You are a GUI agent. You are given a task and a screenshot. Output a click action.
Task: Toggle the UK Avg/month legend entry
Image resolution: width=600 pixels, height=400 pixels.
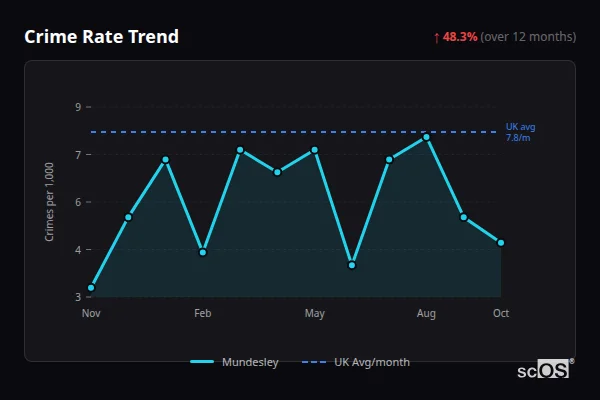(x=355, y=362)
